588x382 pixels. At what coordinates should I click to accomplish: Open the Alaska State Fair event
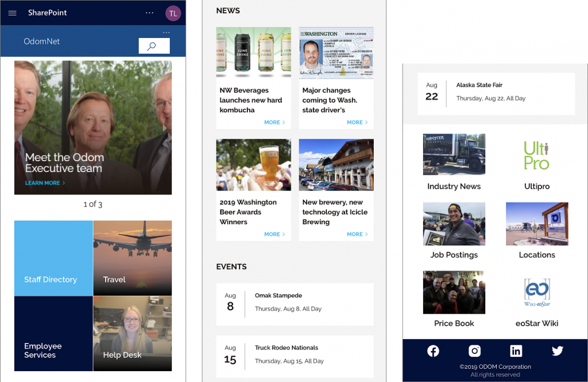point(496,93)
